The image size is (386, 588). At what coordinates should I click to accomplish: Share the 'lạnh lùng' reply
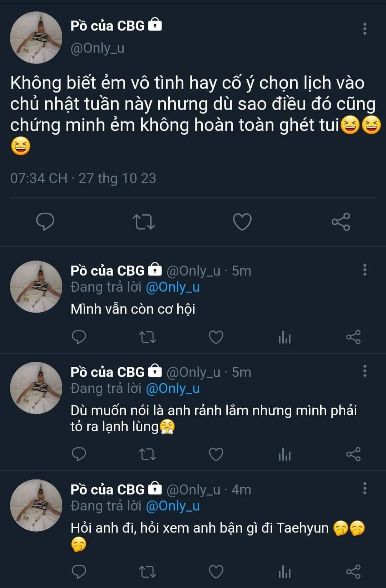[x=353, y=454]
